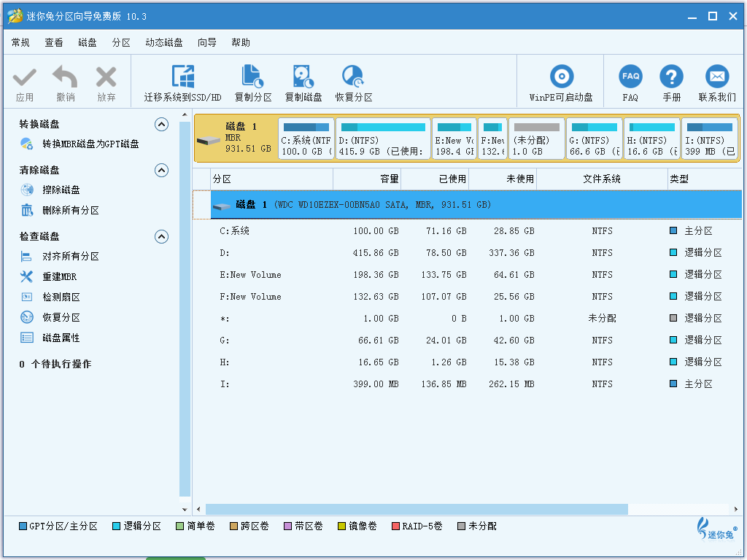Open the FAQ help icon
This screenshot has width=747, height=560.
630,77
